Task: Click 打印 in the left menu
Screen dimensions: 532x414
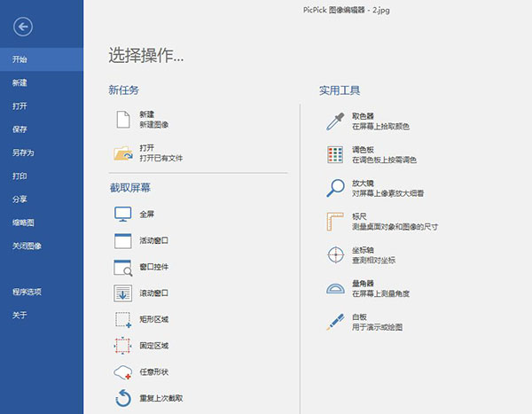Action: pyautogui.click(x=20, y=176)
